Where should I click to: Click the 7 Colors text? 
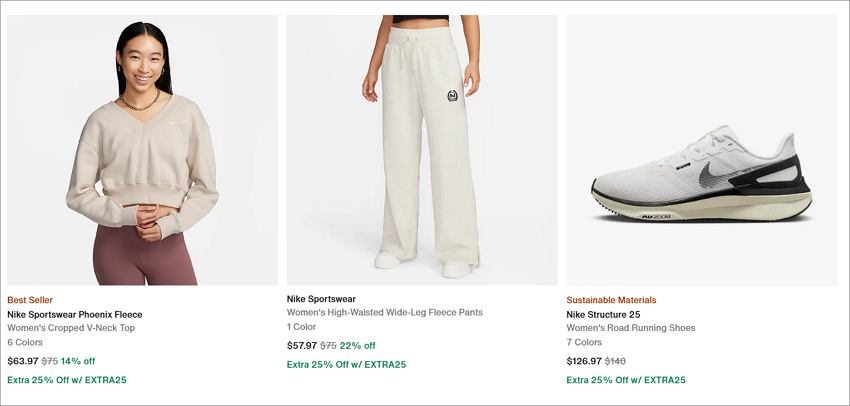pyautogui.click(x=584, y=342)
